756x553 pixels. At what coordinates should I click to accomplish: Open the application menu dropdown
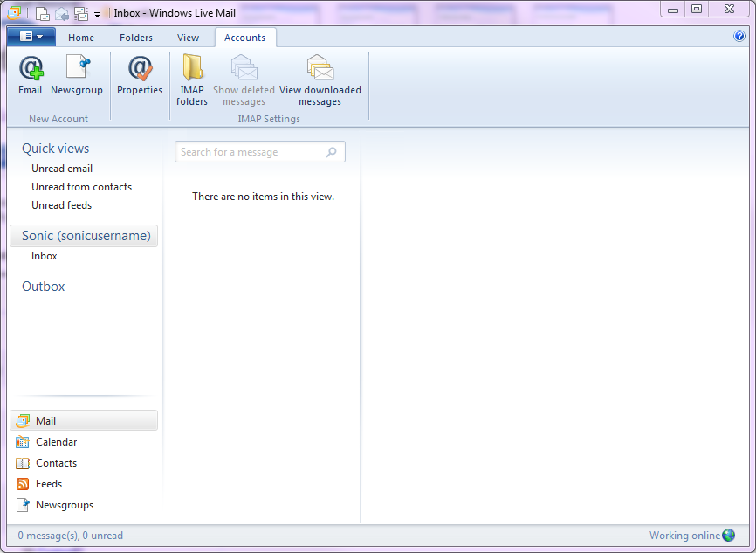31,38
